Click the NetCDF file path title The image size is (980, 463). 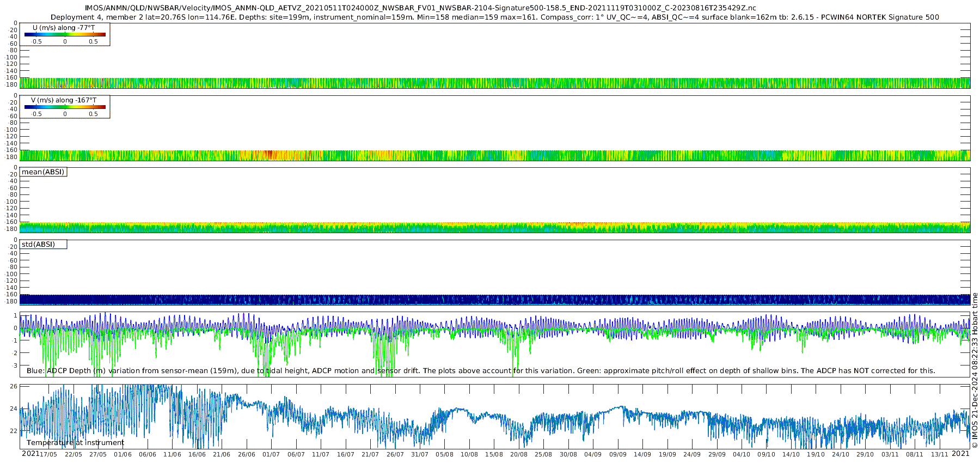tap(420, 8)
